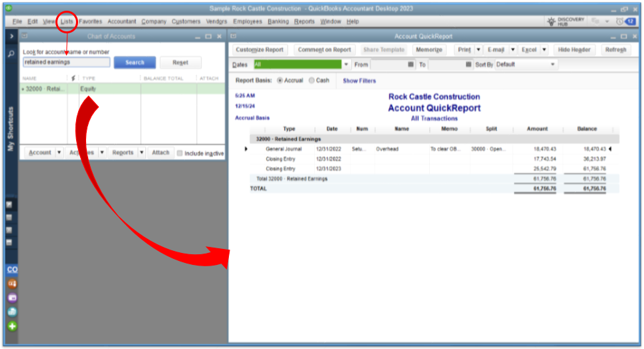
Task: Open the dropdown arrow beside chat icon
Action: click(x=607, y=21)
